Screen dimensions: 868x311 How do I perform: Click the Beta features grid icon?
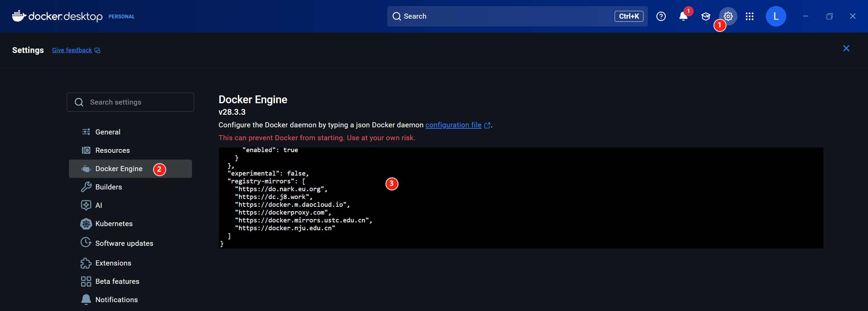click(86, 281)
